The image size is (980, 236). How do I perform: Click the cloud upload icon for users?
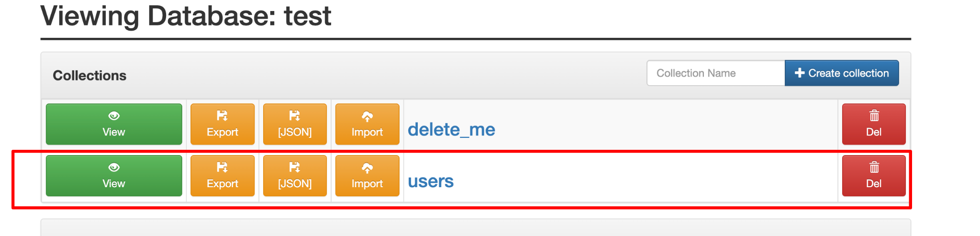[367, 168]
